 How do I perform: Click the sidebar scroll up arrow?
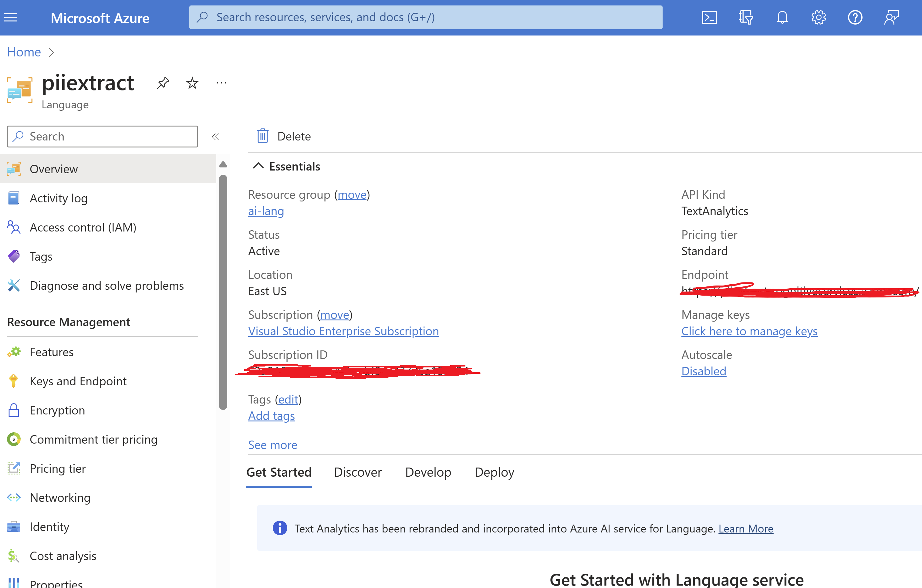click(223, 165)
